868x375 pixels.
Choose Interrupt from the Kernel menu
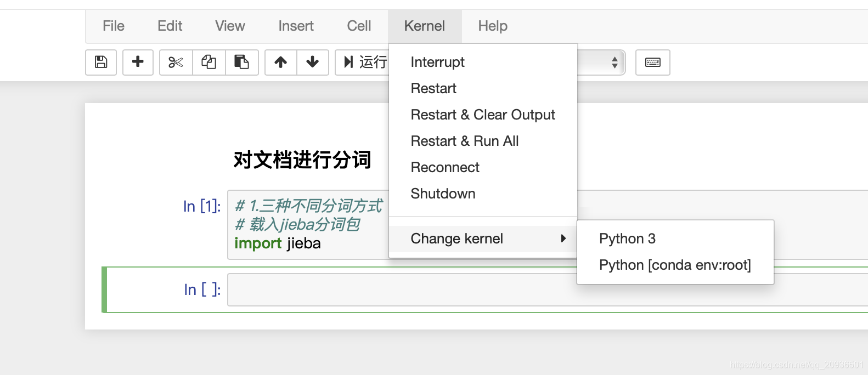483,62
